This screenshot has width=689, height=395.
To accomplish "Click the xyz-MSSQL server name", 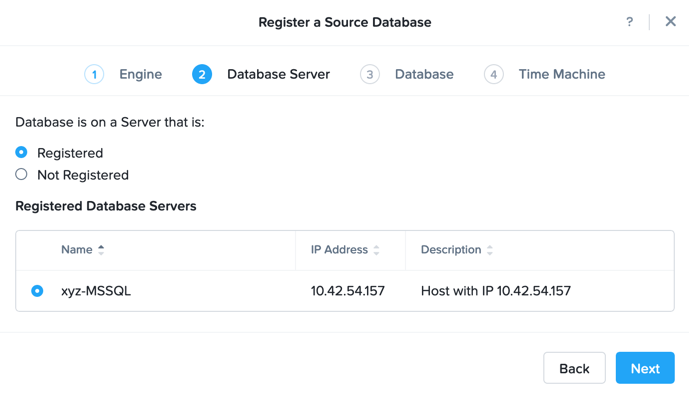I will pyautogui.click(x=96, y=291).
